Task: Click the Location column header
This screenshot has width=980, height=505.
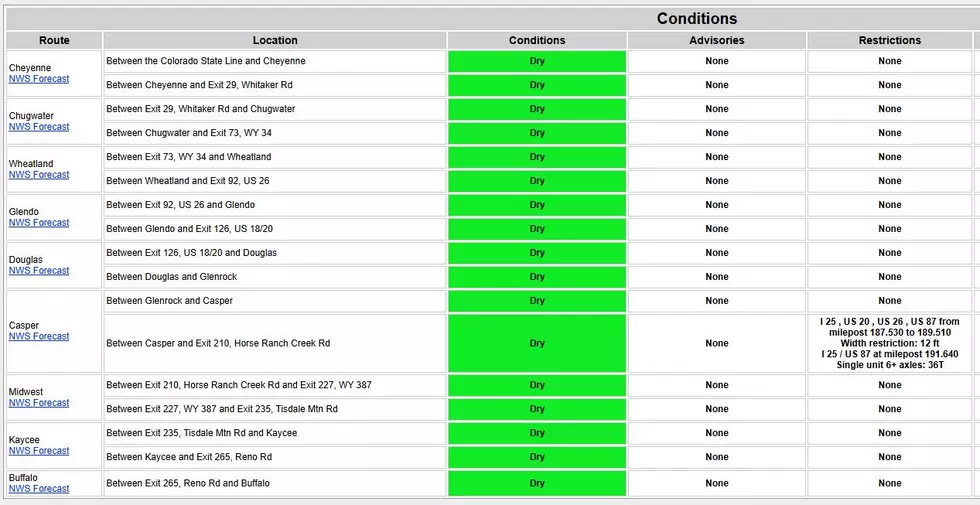Action: click(x=275, y=41)
